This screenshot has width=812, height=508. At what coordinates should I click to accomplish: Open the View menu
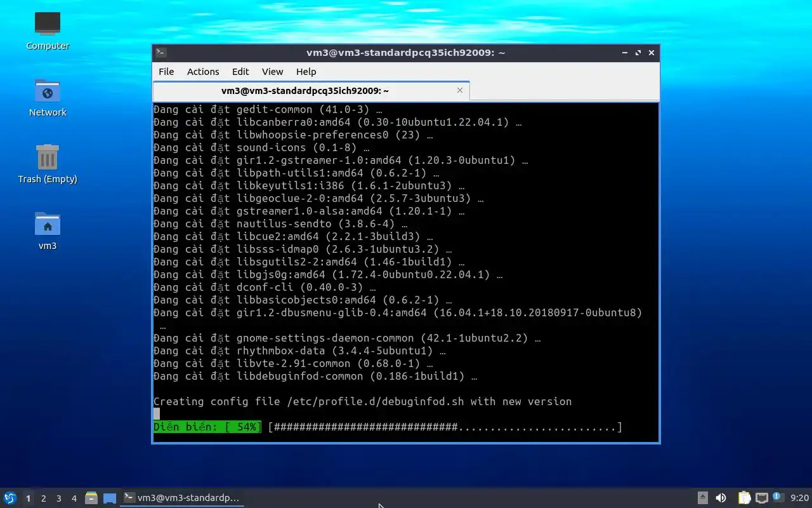[x=273, y=72]
